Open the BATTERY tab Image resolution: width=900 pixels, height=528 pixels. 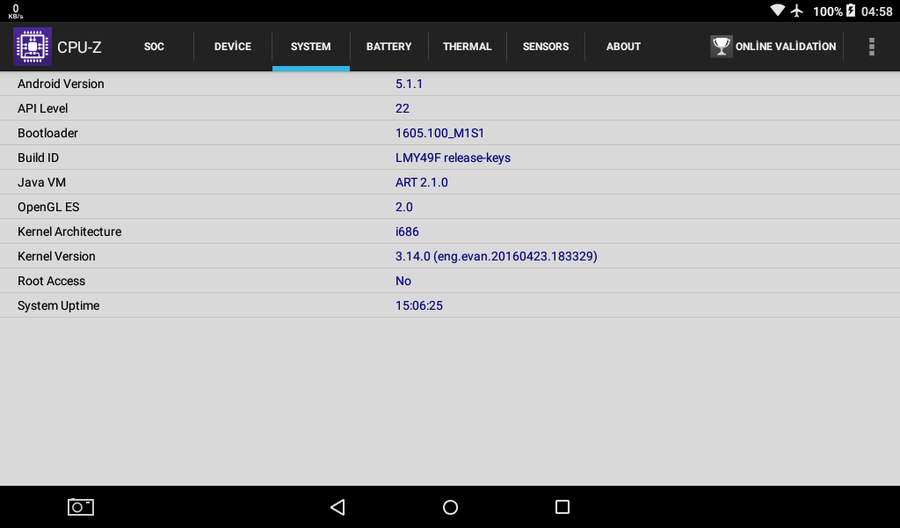pyautogui.click(x=389, y=46)
